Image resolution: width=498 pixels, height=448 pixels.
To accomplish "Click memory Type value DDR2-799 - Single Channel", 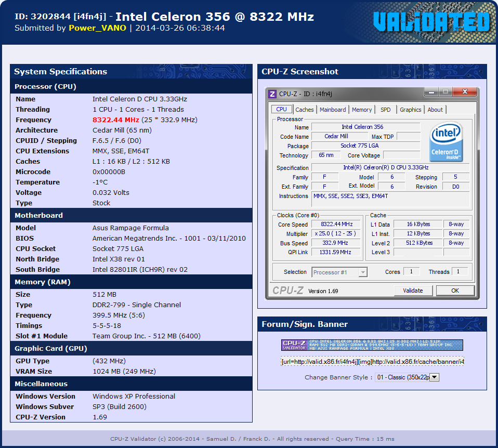I will pyautogui.click(x=137, y=305).
